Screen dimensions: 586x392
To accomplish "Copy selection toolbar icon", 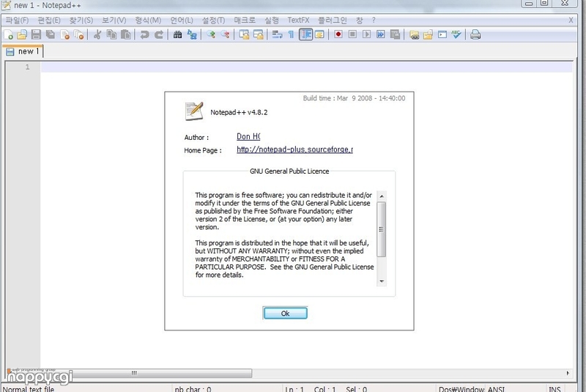I will coord(111,34).
